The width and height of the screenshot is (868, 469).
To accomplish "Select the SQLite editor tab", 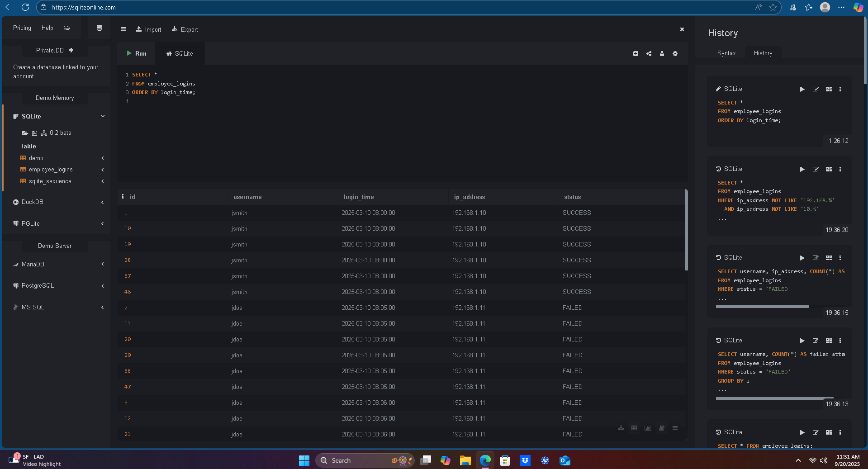I will coord(180,53).
